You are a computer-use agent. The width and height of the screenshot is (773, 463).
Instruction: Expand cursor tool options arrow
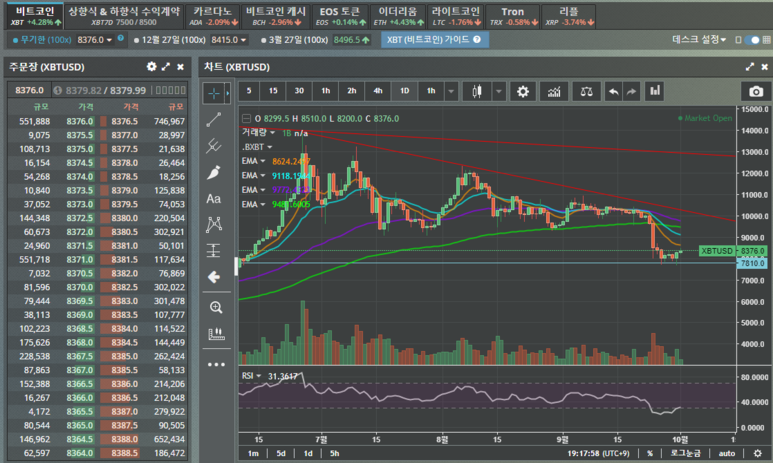(x=227, y=93)
